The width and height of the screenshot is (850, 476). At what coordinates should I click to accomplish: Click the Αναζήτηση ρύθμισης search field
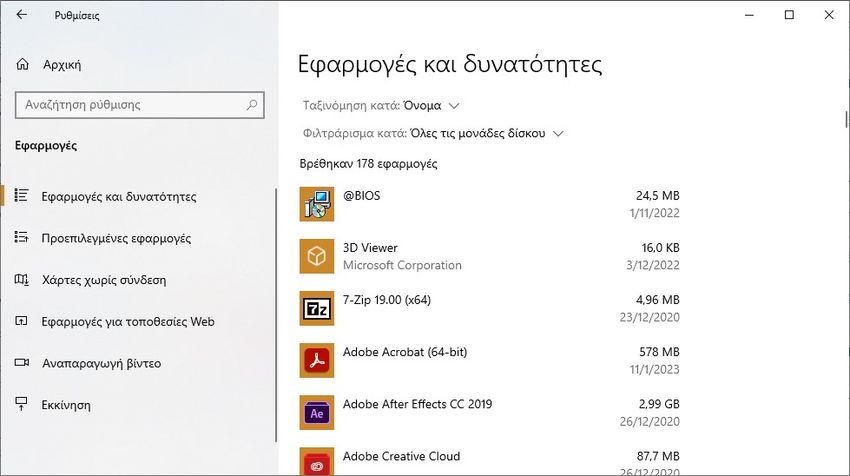[140, 105]
